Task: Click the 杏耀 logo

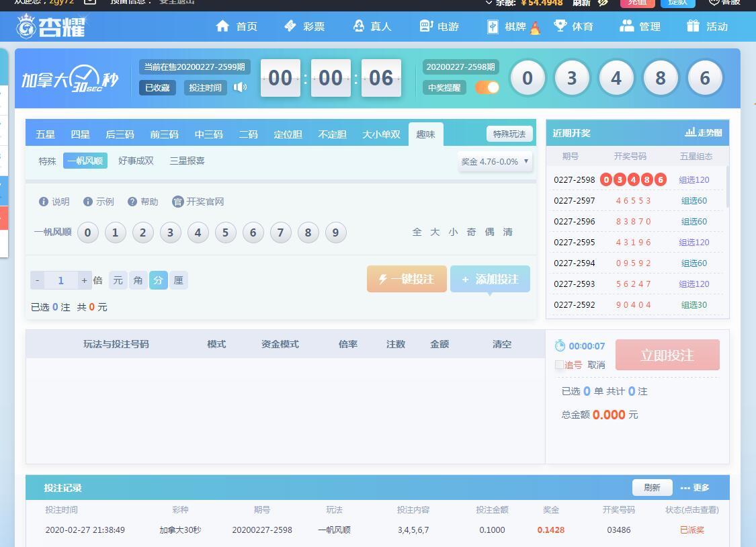Action: [x=50, y=26]
